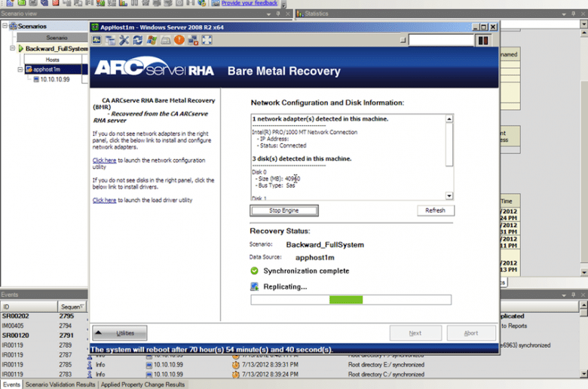Click the Info person icon in row 2785

(90, 364)
